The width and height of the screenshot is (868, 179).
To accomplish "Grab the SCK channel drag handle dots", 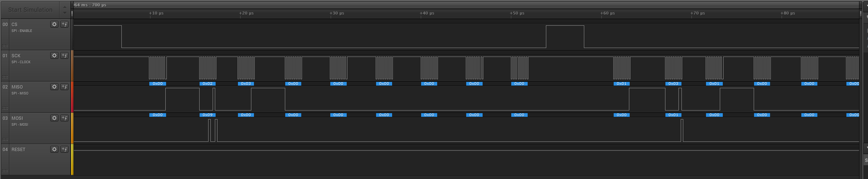I will coord(5,77).
